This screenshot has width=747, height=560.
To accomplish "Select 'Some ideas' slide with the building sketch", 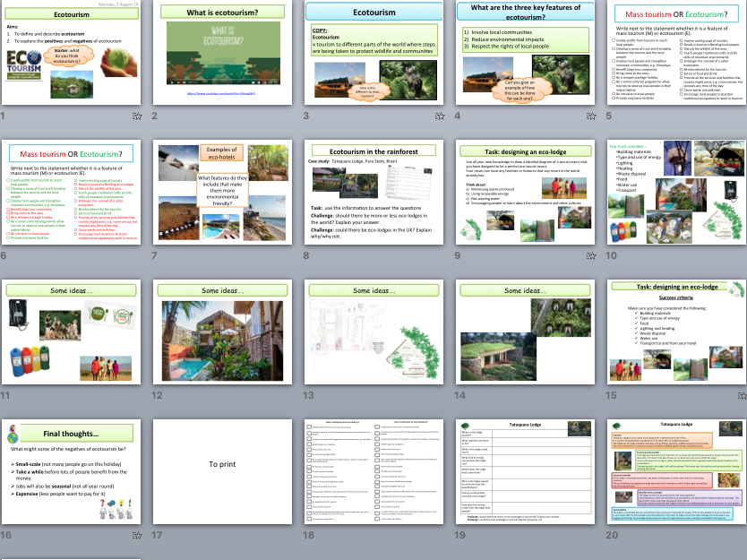I will (x=372, y=333).
